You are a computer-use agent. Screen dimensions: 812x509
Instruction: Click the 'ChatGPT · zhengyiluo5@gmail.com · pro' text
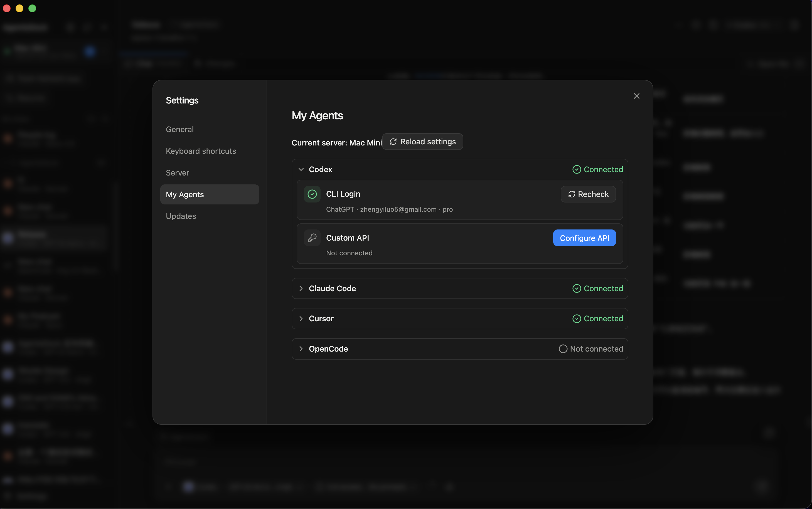(x=389, y=209)
